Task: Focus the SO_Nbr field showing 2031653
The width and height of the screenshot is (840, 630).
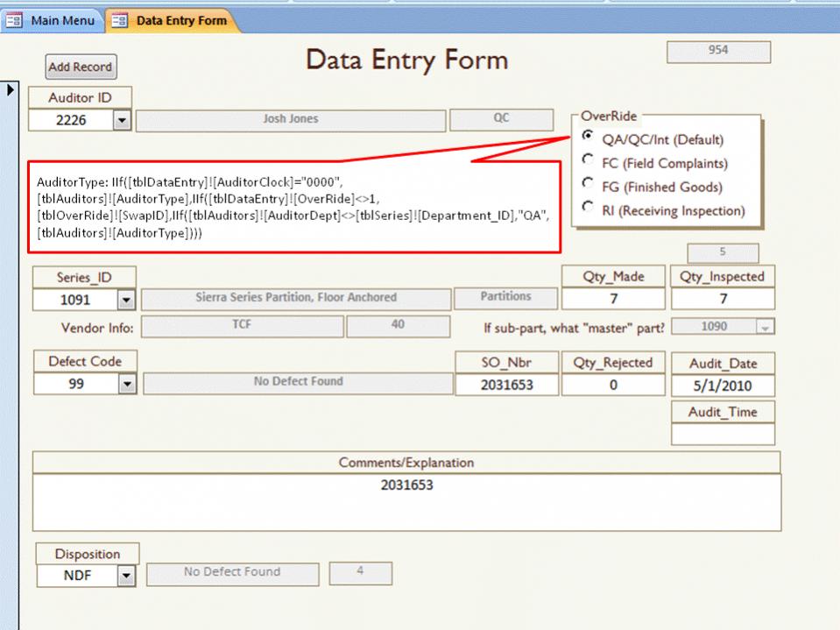Action: click(506, 385)
